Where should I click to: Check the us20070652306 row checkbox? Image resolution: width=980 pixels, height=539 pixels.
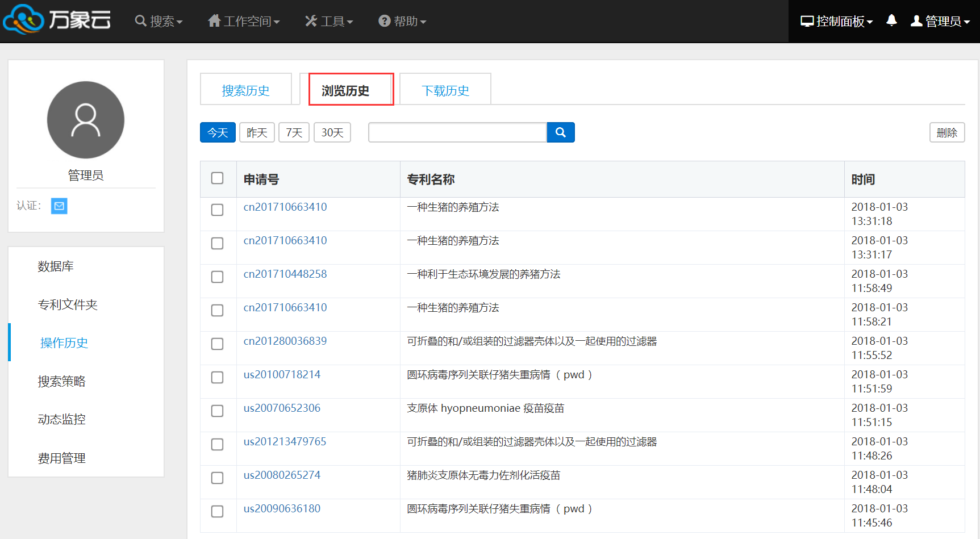(x=217, y=411)
